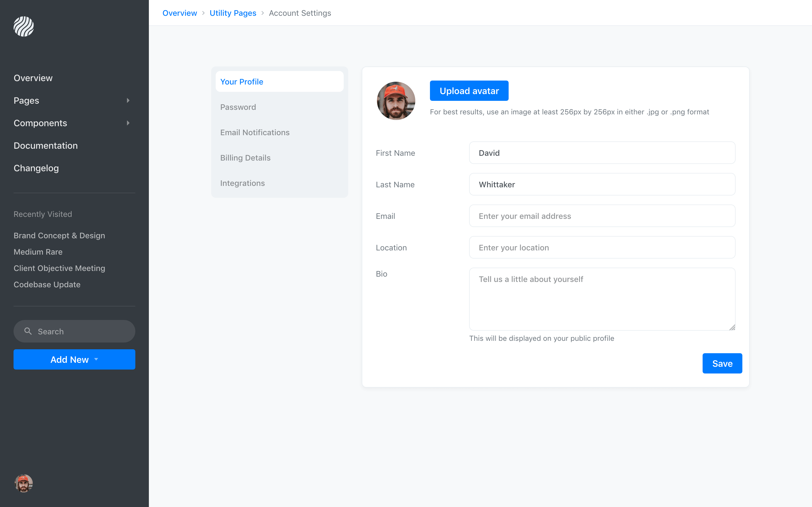
Task: Click the chevron next to Account Settings breadcrumb
Action: tap(262, 13)
